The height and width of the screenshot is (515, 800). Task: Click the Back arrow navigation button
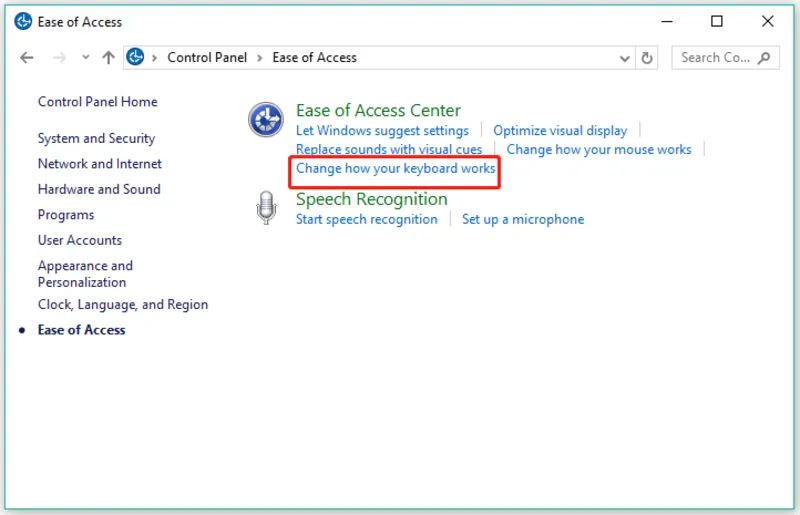[x=27, y=58]
